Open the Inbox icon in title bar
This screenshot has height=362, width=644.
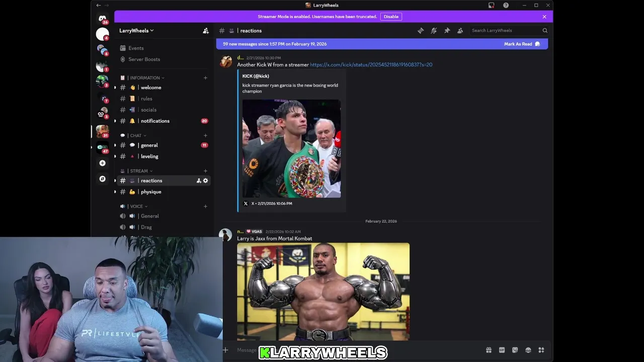point(492,5)
